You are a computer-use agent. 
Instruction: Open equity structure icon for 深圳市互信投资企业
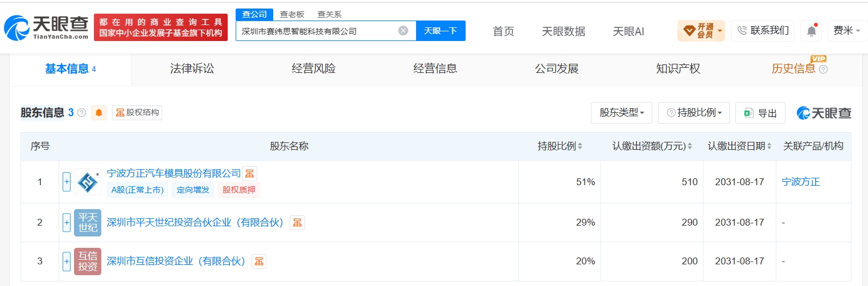[x=258, y=262]
